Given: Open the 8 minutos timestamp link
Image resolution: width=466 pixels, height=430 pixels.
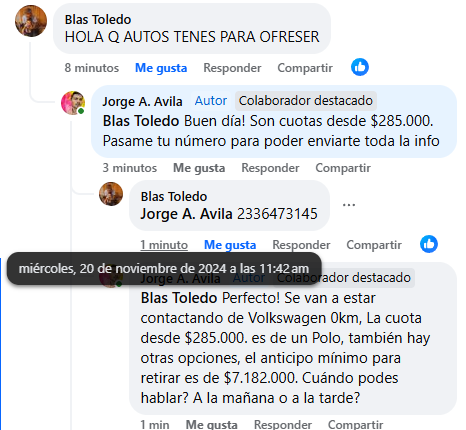Looking at the screenshot, I should 92,68.
